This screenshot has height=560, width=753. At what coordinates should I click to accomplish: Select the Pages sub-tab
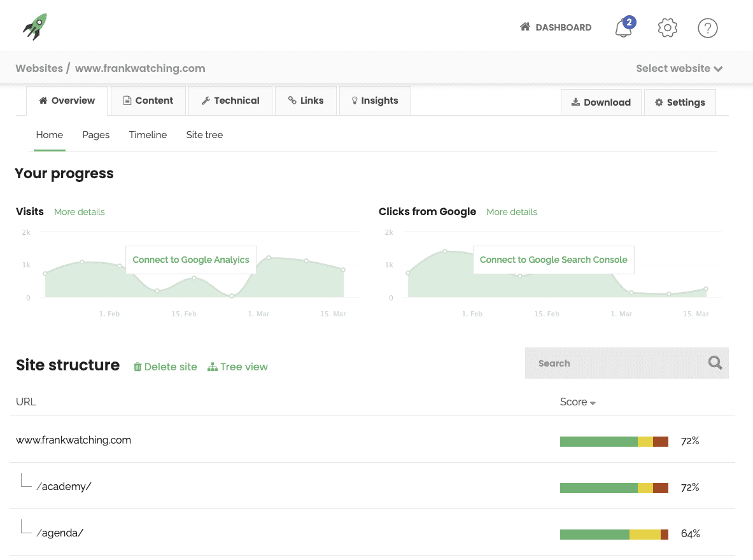point(96,135)
